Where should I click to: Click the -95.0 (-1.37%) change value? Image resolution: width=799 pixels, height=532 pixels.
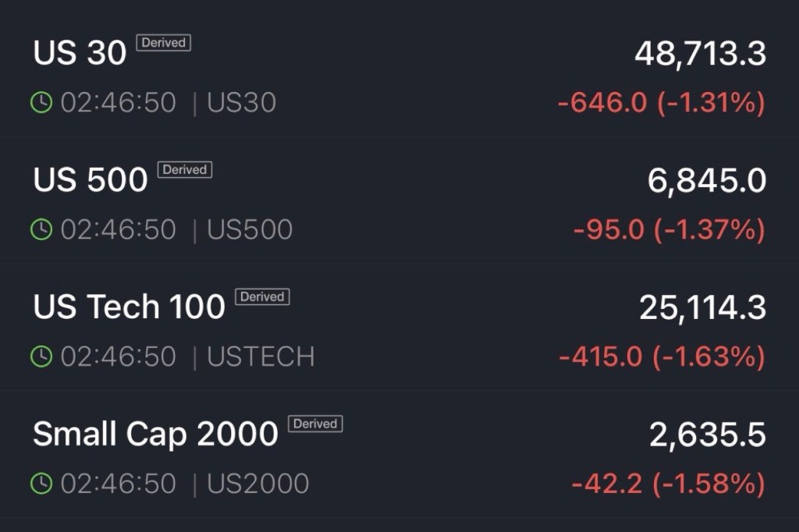669,230
